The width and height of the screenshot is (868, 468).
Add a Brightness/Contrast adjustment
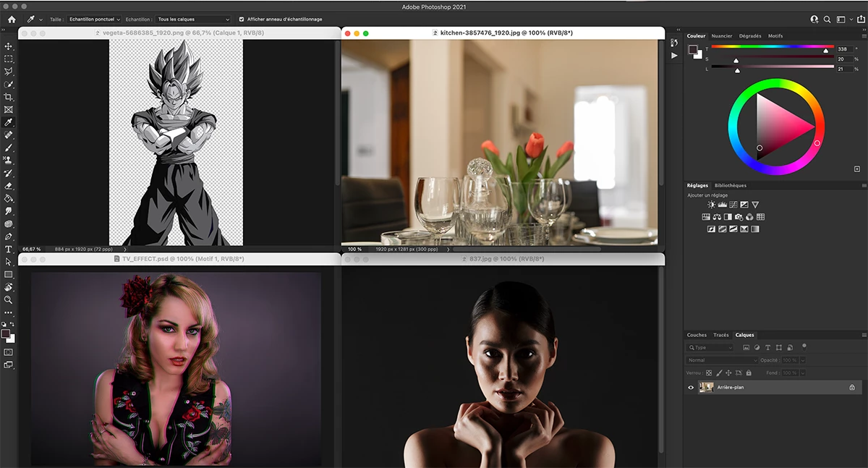pyautogui.click(x=712, y=205)
